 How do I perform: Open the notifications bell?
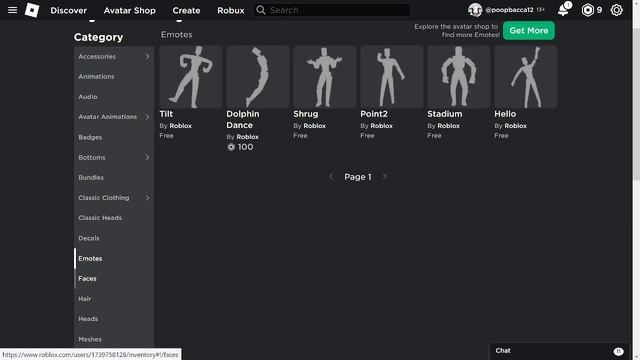[563, 10]
